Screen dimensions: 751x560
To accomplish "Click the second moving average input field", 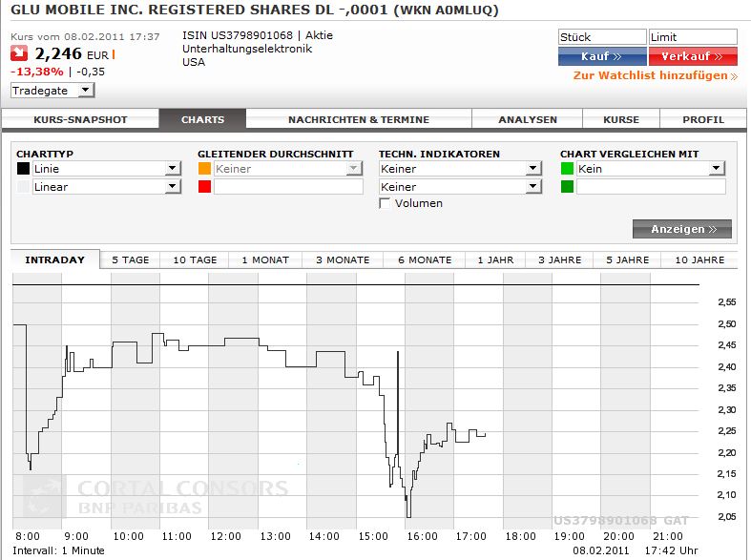I will point(288,187).
